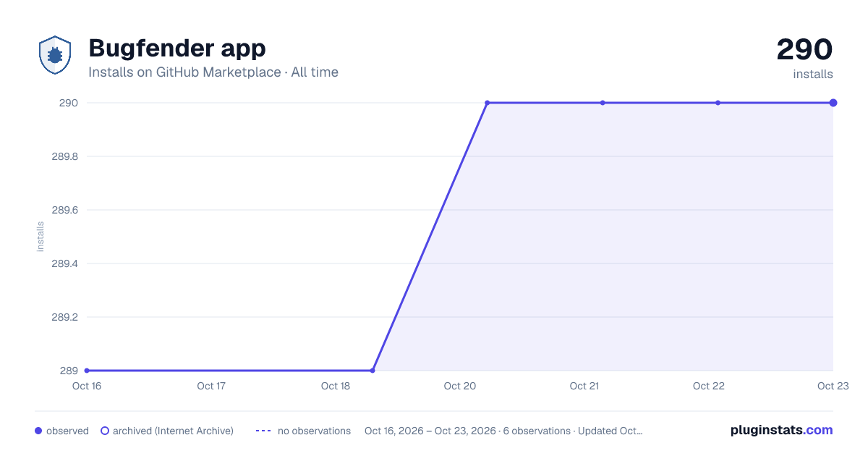Click y-axis label 289.6
Viewport: 868px width, 456px height.
[64, 210]
